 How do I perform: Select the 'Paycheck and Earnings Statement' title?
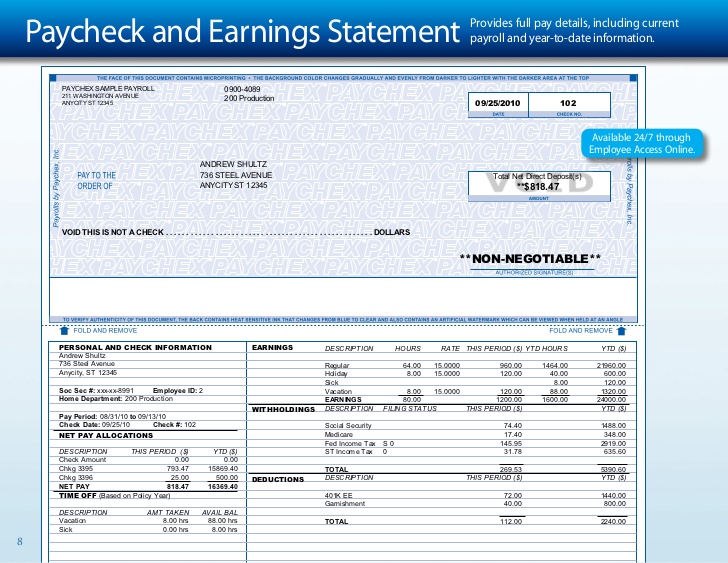242,32
